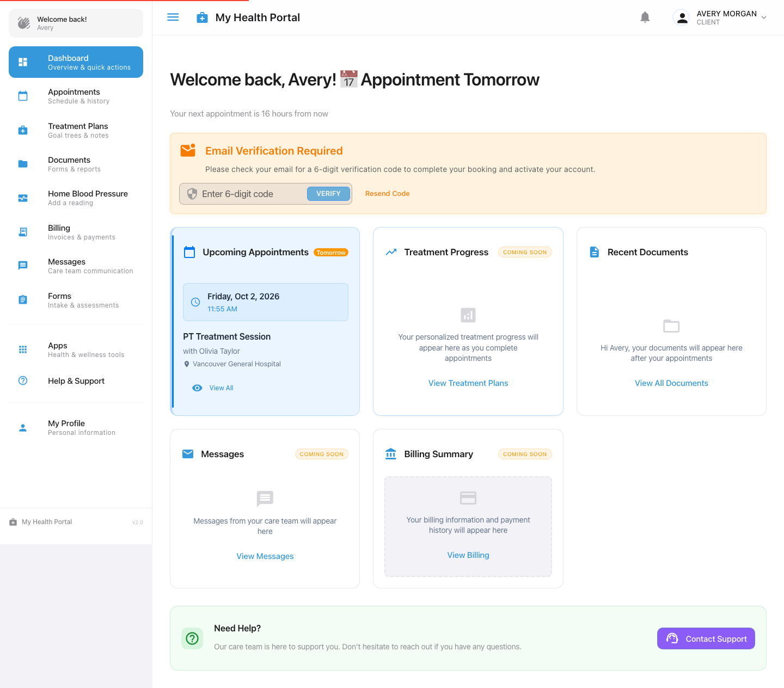Viewport: 784px width, 688px height.
Task: Open Documents in the sidebar
Action: tap(76, 164)
